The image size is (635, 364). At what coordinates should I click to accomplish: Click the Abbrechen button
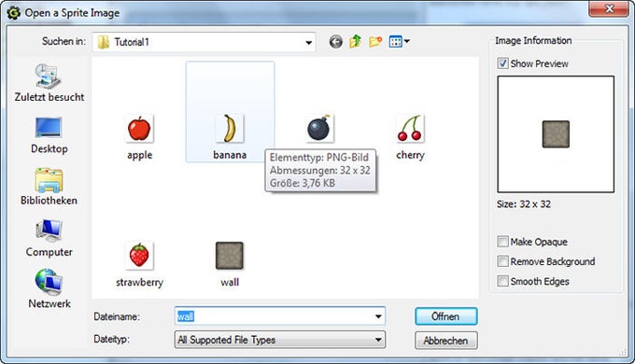(x=445, y=341)
